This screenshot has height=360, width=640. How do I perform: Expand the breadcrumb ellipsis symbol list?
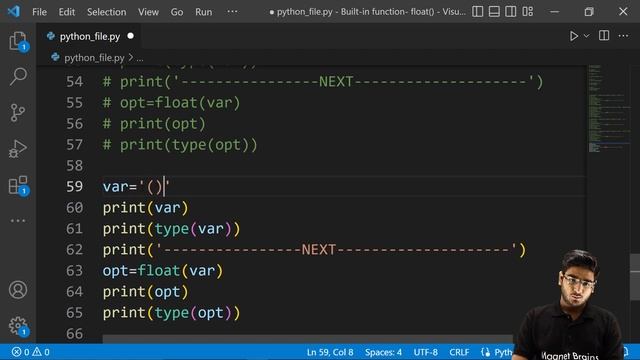coord(140,58)
